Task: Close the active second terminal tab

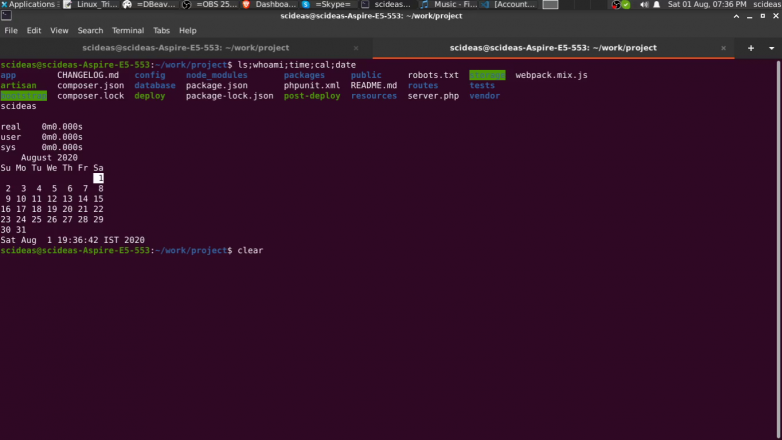Action: tap(723, 48)
